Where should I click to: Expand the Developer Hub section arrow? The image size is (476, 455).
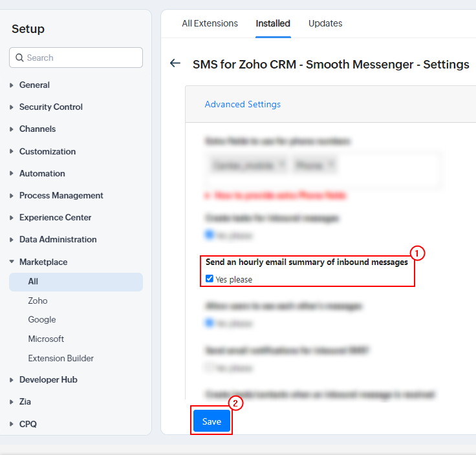[12, 380]
